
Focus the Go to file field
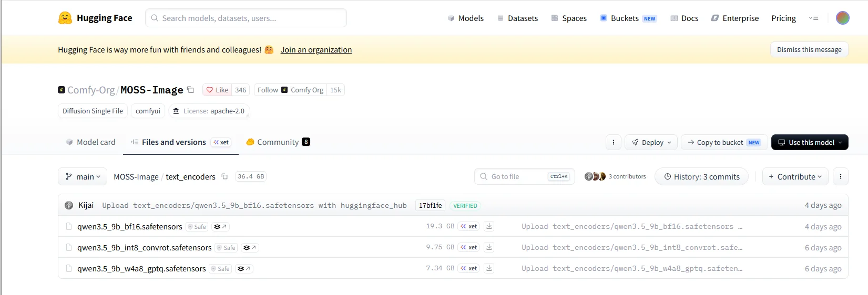tap(524, 176)
